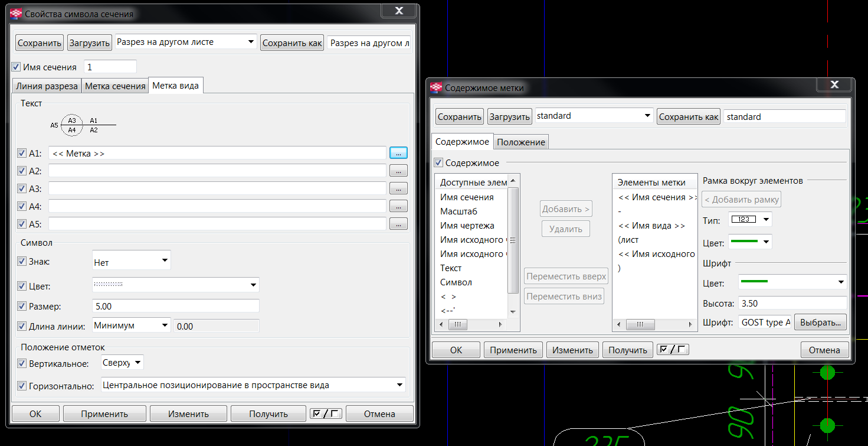Click Применить in section symbol properties
The image size is (868, 446).
[104, 414]
